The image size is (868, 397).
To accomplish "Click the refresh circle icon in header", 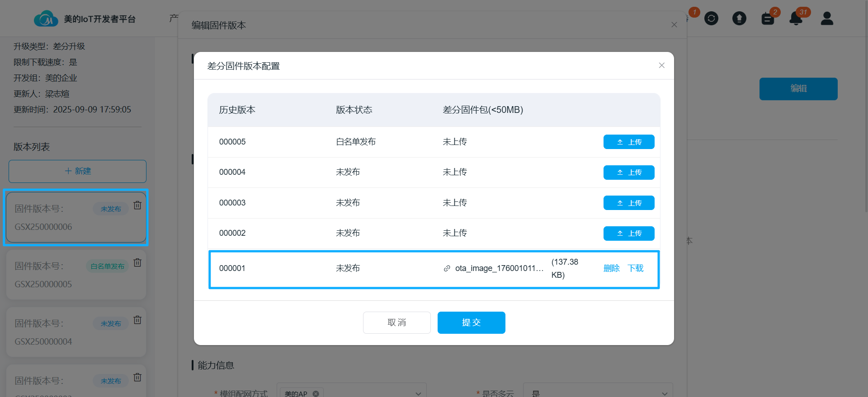I will (711, 19).
